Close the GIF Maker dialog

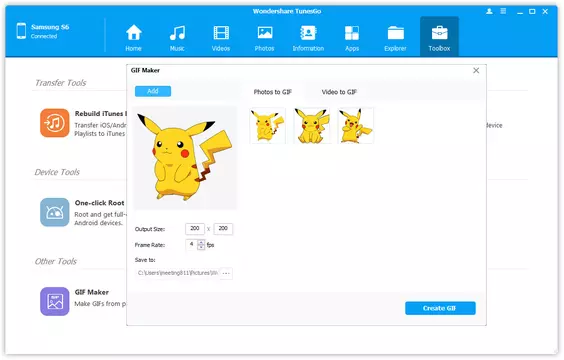pyautogui.click(x=476, y=70)
